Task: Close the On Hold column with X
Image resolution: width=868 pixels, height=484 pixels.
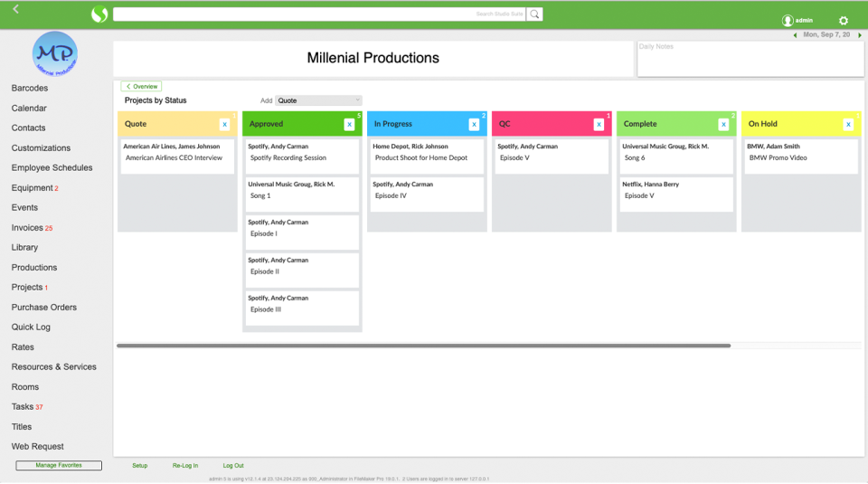Action: (848, 125)
